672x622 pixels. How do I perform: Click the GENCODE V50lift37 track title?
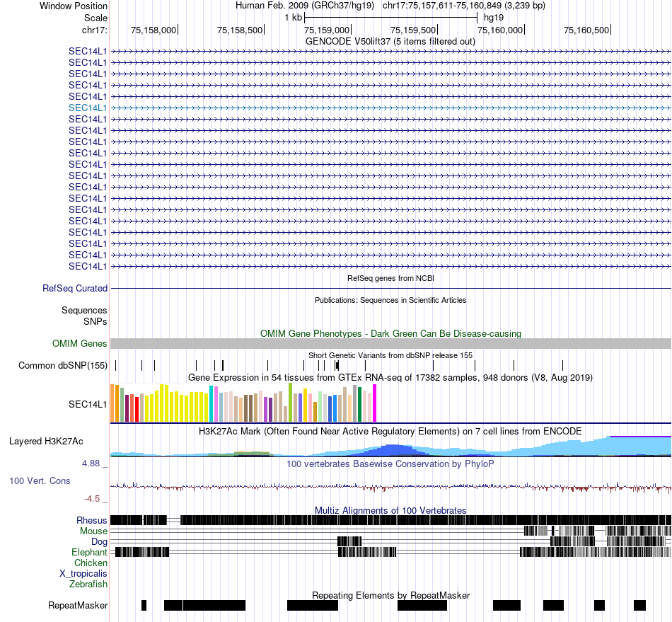click(x=390, y=42)
